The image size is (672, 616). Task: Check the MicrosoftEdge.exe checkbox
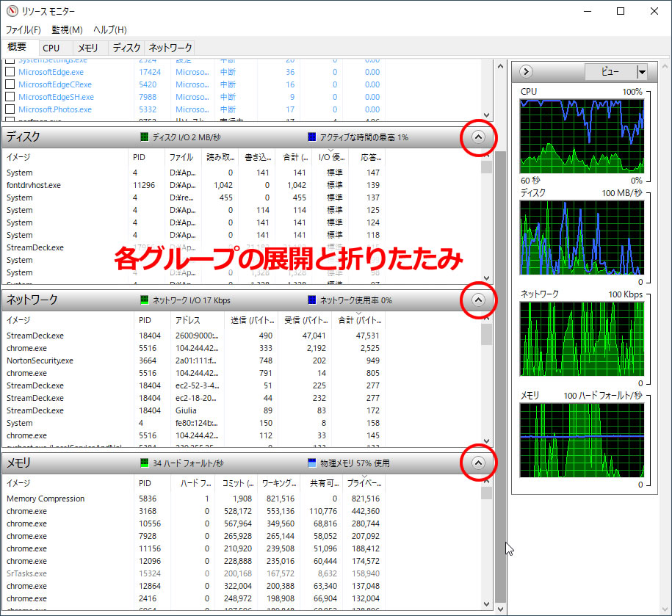10,72
